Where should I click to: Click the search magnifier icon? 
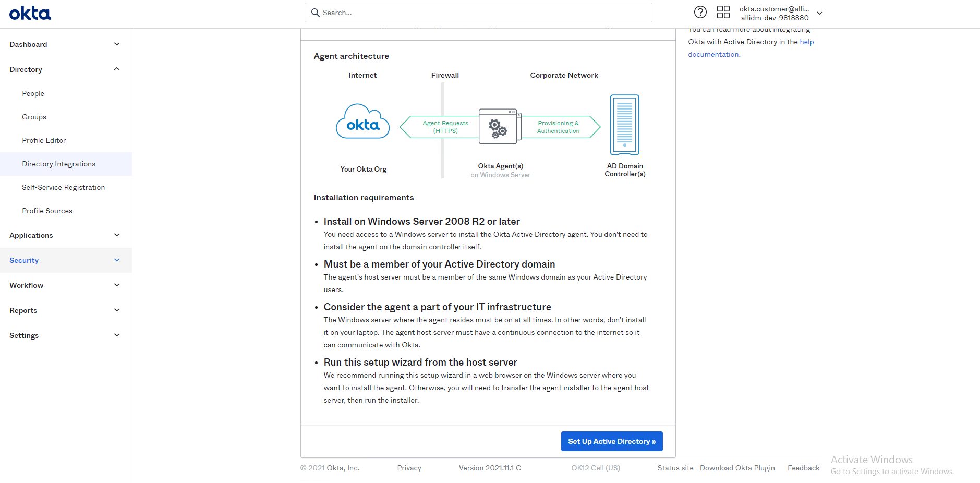316,13
